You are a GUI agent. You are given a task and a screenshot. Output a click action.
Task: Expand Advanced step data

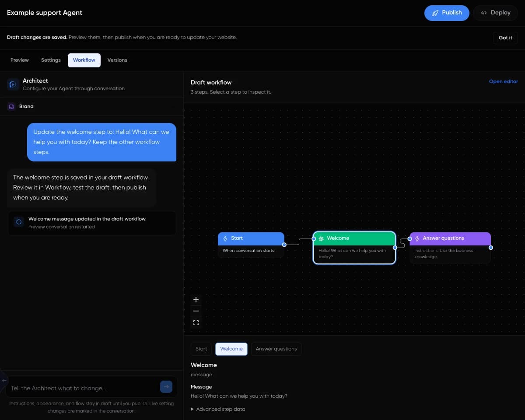point(218,409)
